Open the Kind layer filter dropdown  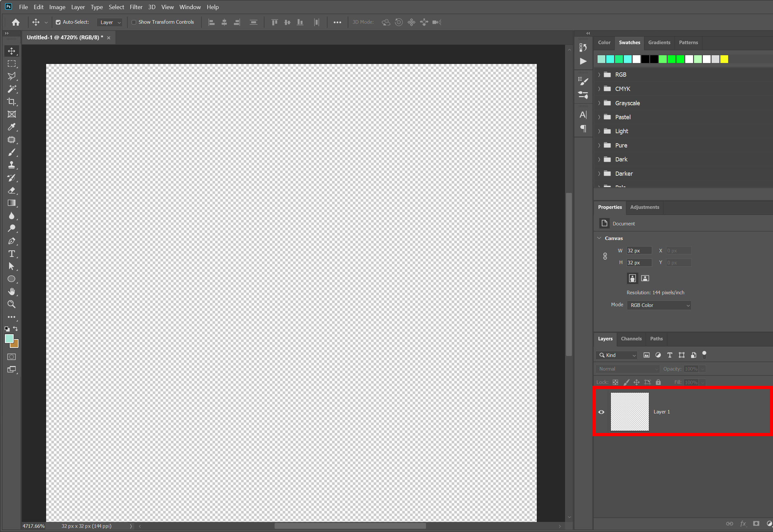point(617,355)
